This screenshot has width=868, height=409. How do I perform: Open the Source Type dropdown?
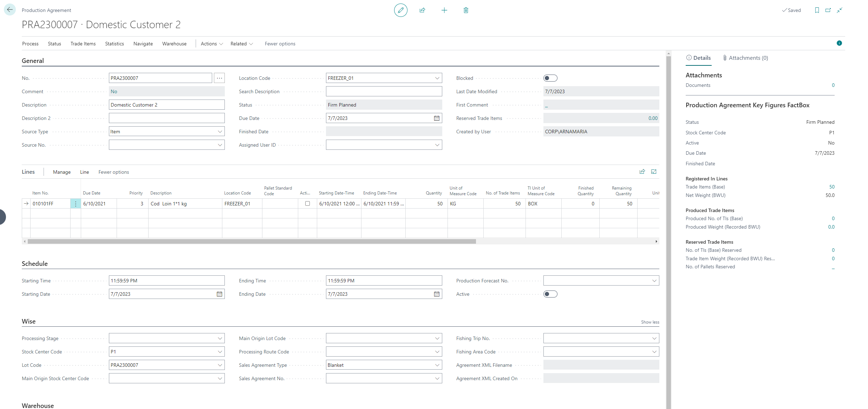[220, 132]
